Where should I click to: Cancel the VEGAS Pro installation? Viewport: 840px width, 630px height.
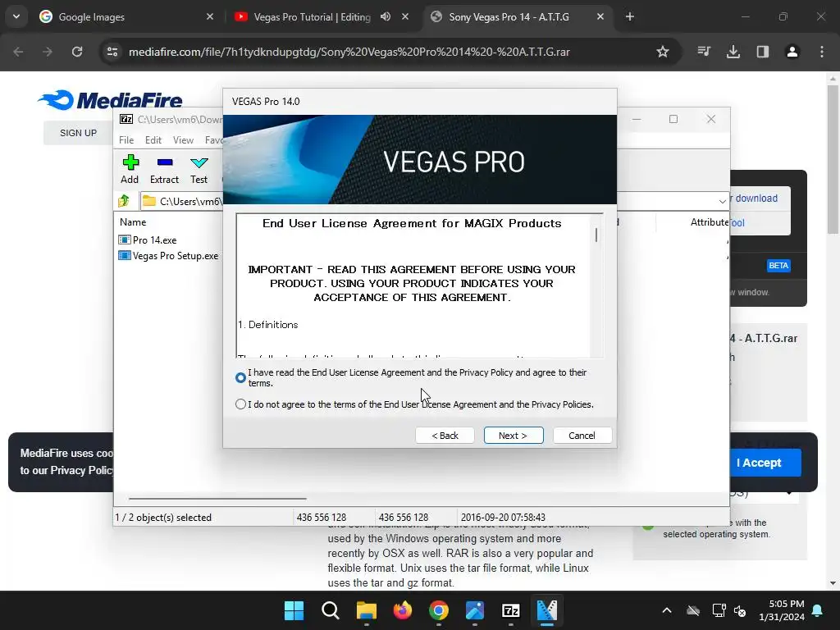coord(582,436)
